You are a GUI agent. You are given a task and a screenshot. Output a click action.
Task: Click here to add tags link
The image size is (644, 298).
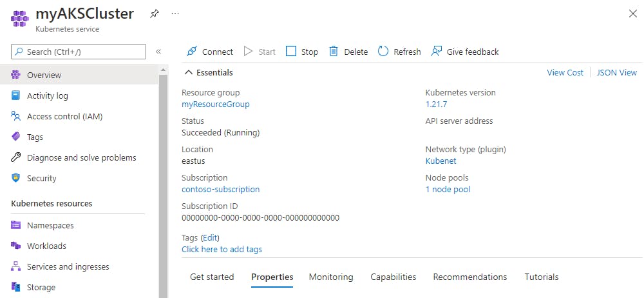[222, 250]
